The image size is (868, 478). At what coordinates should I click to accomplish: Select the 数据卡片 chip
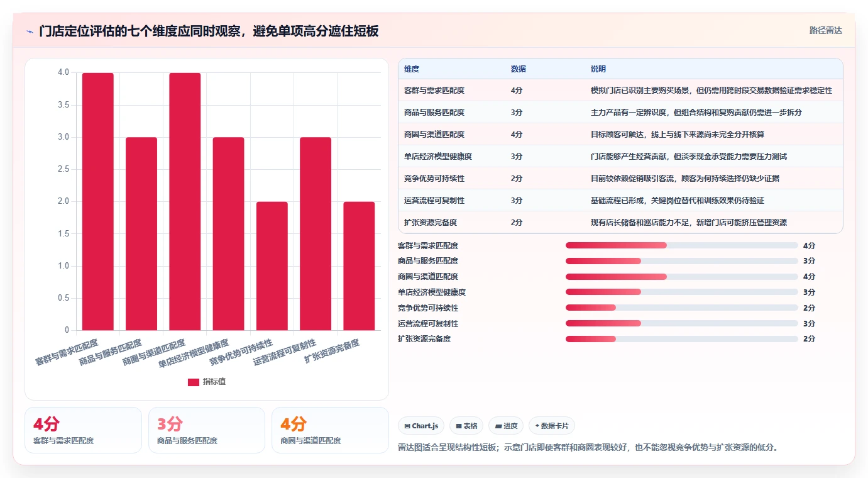551,426
